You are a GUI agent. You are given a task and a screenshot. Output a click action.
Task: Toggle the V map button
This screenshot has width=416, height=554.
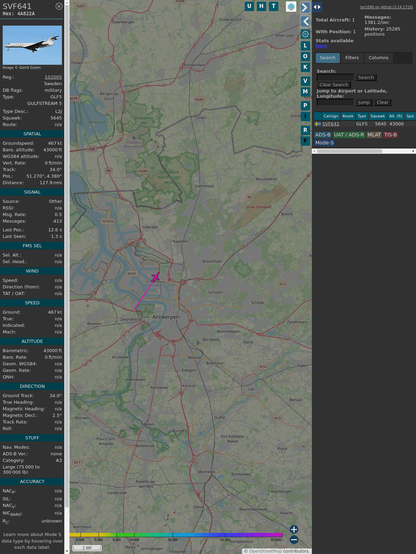tap(305, 81)
